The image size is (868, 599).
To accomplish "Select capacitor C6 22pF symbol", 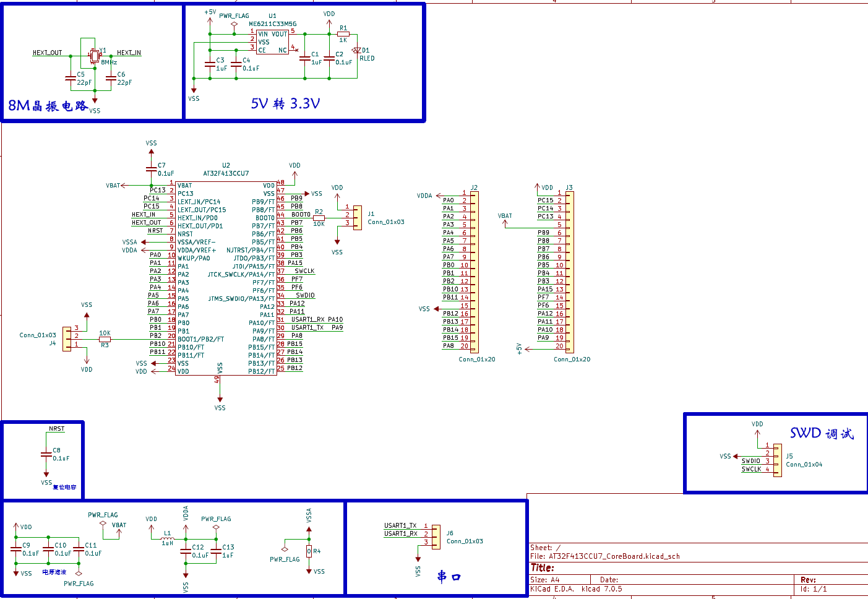I will (x=111, y=78).
